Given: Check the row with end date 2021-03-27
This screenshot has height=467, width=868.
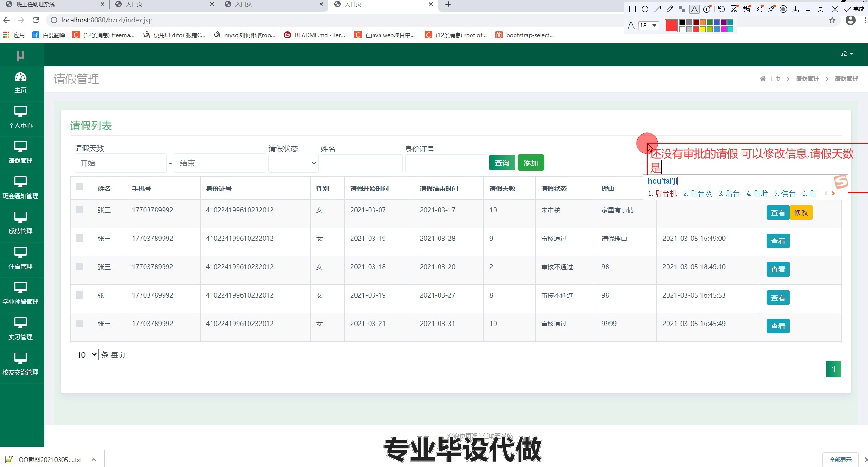Looking at the screenshot, I should click(80, 295).
